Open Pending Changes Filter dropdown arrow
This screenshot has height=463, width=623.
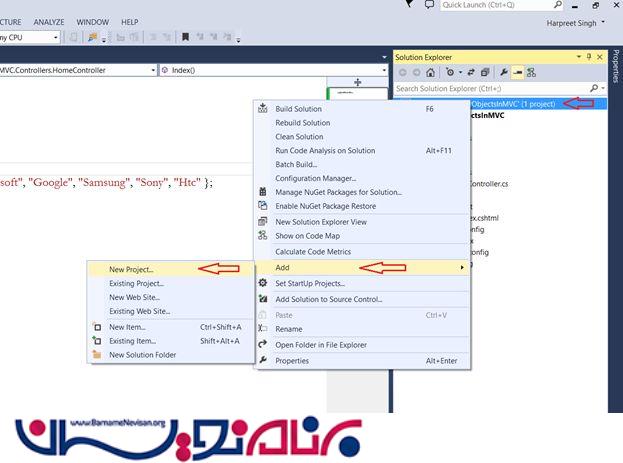460,72
